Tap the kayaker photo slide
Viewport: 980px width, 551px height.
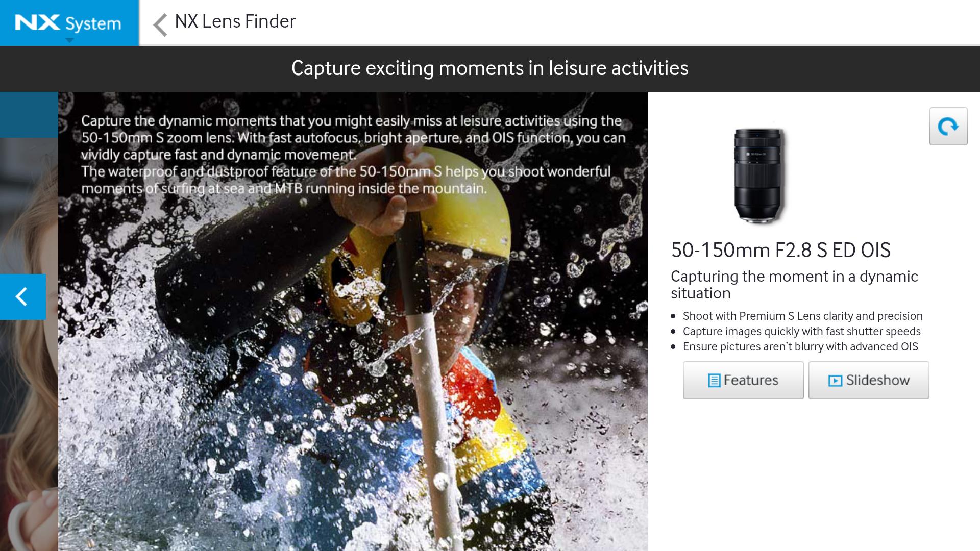pos(353,357)
